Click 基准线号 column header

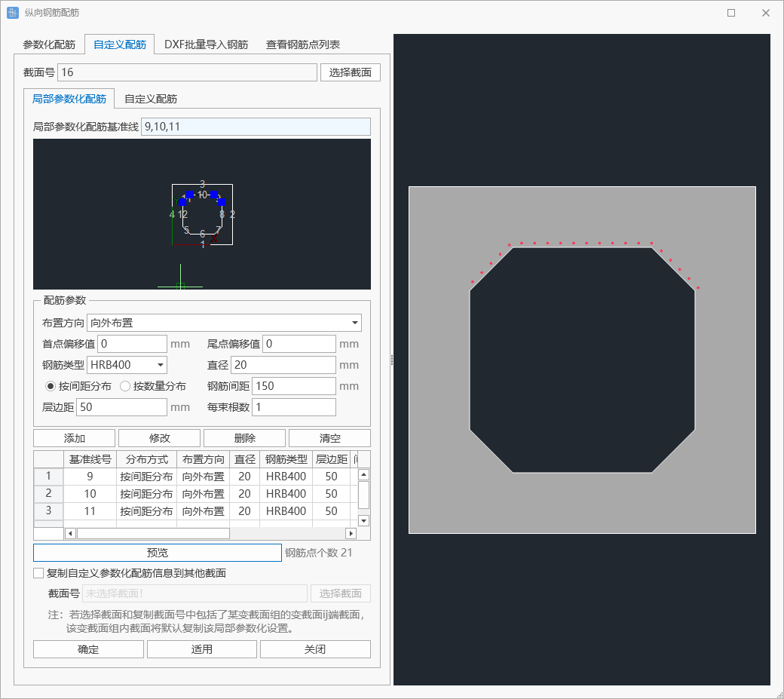pyautogui.click(x=90, y=459)
